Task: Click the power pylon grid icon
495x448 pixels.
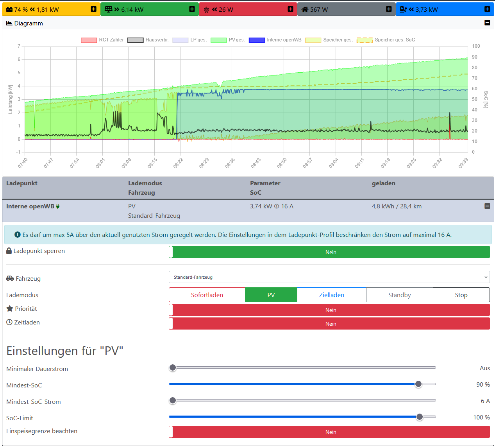Action: 206,10
